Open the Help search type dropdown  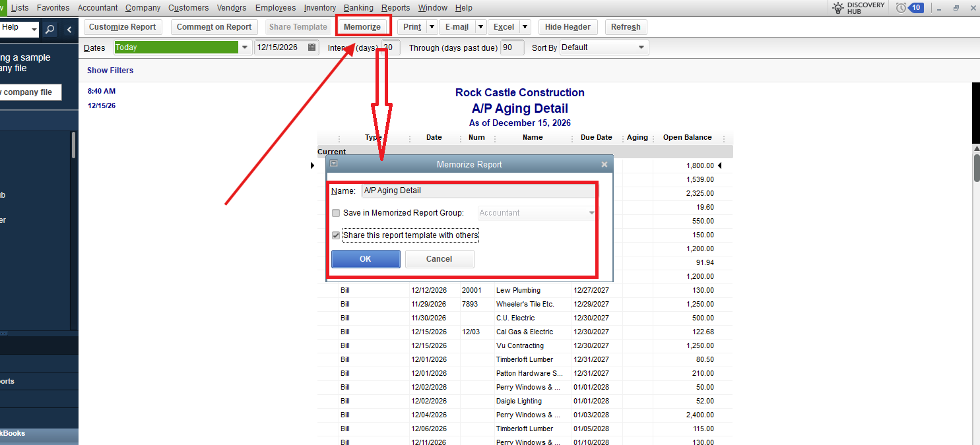[x=34, y=30]
